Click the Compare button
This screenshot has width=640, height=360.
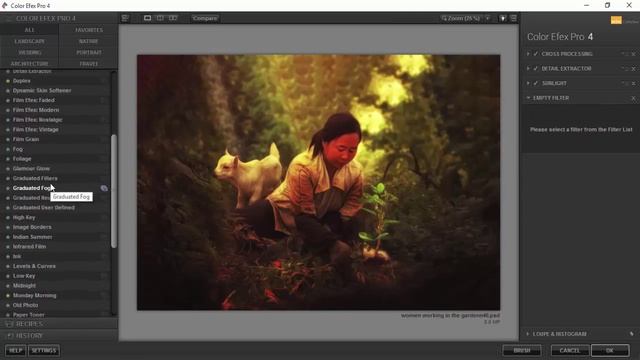click(205, 18)
